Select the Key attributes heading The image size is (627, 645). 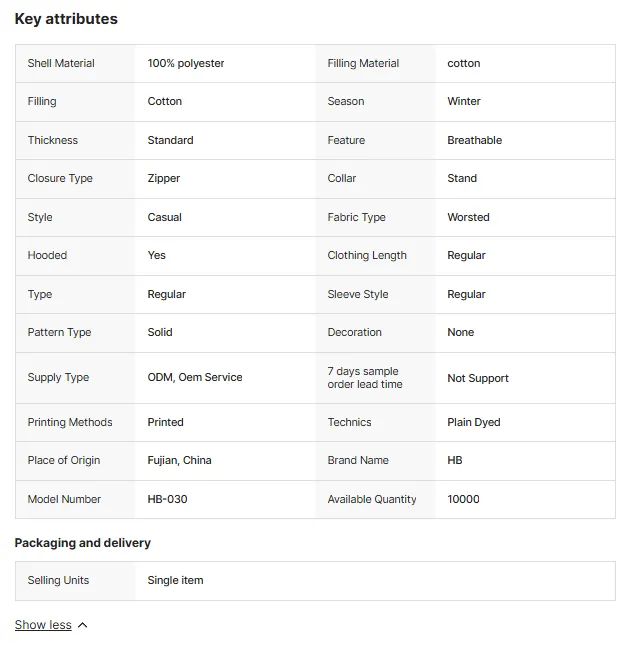[x=66, y=19]
